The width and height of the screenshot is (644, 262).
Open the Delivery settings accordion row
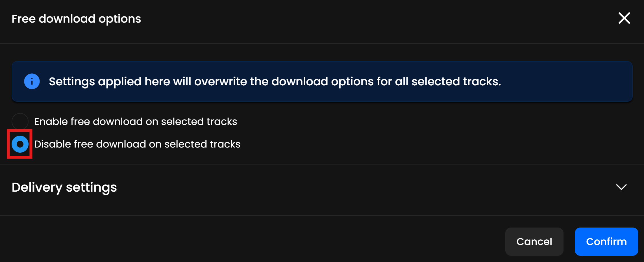click(322, 187)
